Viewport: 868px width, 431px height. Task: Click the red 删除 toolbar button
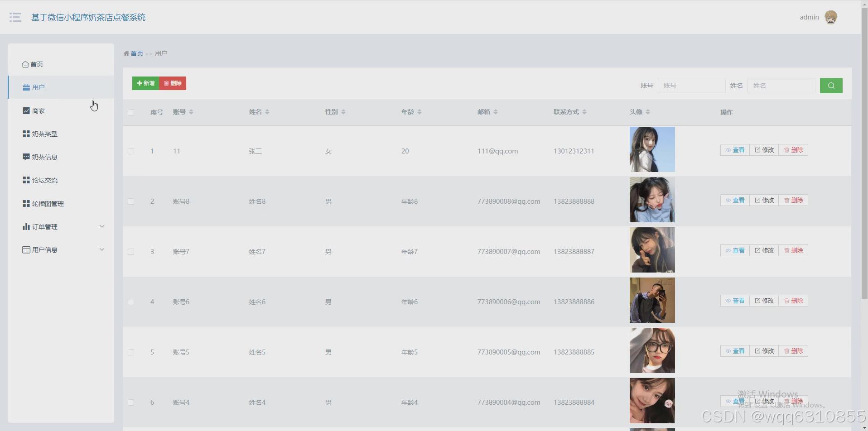click(173, 83)
